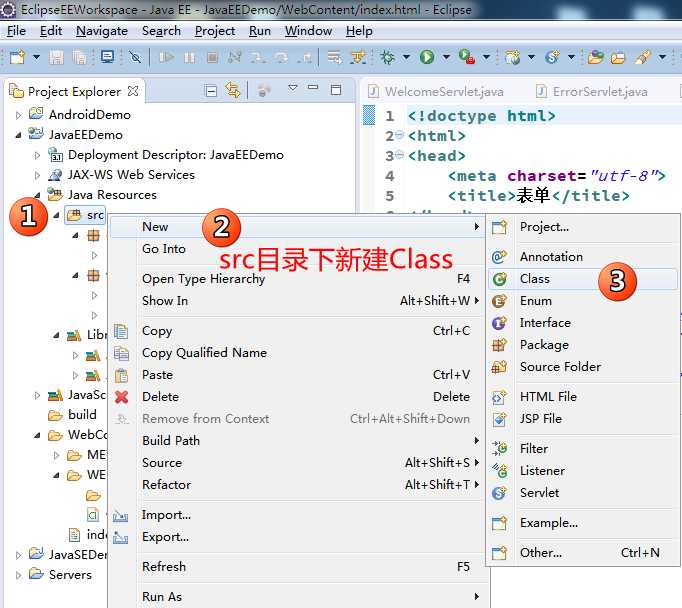
Task: Expand the AndroidDemo project
Action: click(x=18, y=115)
